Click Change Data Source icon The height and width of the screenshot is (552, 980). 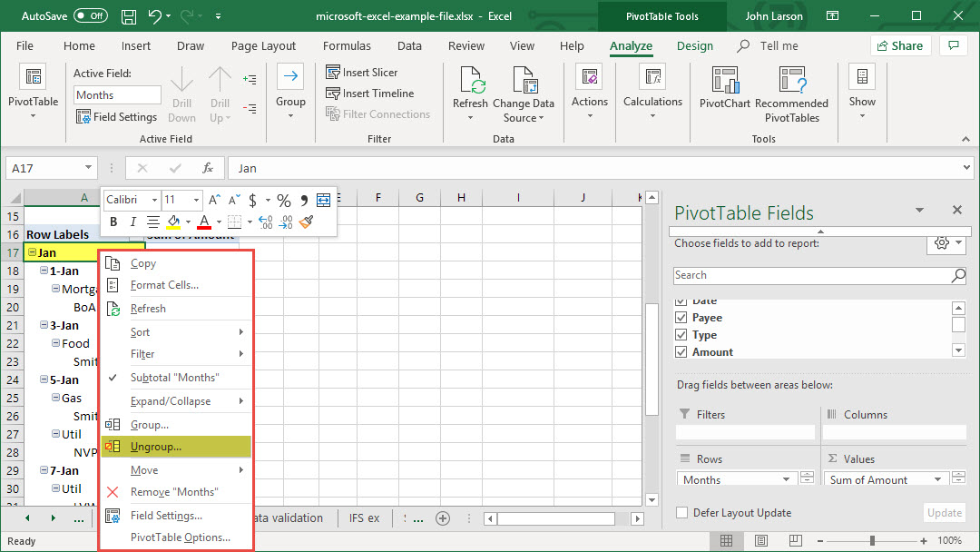(x=524, y=81)
